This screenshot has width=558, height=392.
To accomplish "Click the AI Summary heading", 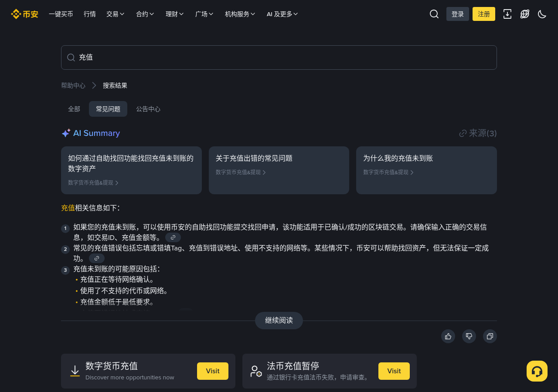I will [x=91, y=133].
